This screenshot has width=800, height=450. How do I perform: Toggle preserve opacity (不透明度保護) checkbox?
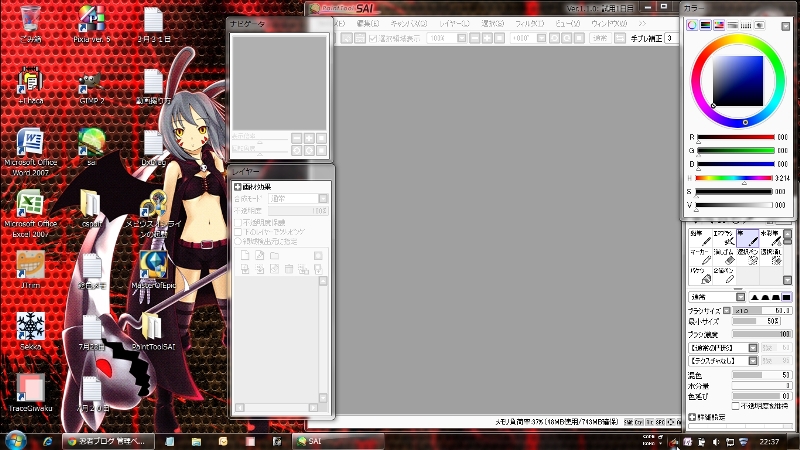(238, 222)
